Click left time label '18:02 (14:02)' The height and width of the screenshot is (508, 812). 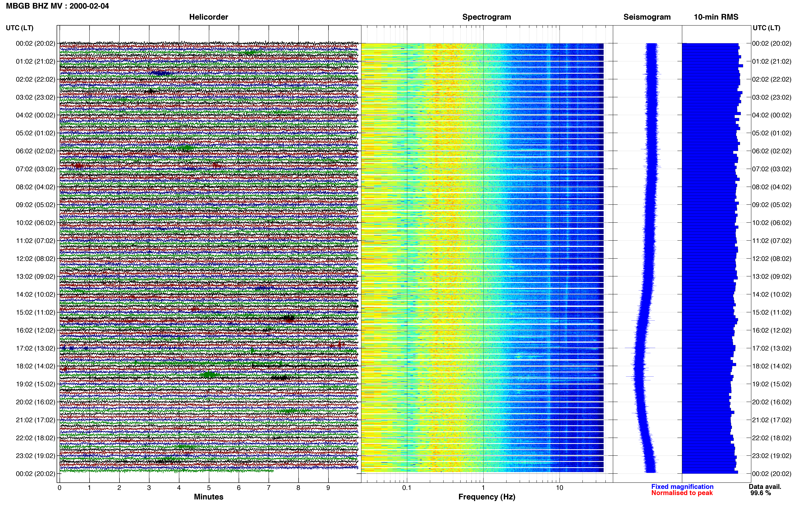pyautogui.click(x=36, y=366)
